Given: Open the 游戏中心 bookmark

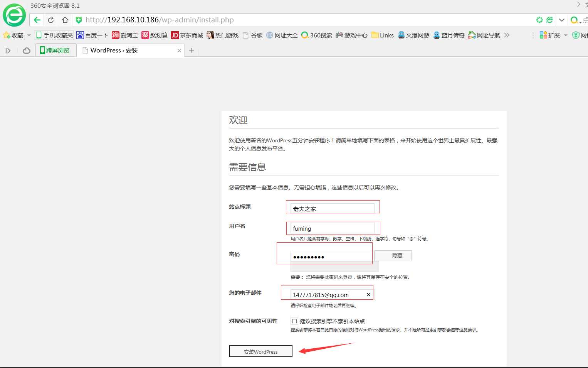Looking at the screenshot, I should point(351,35).
